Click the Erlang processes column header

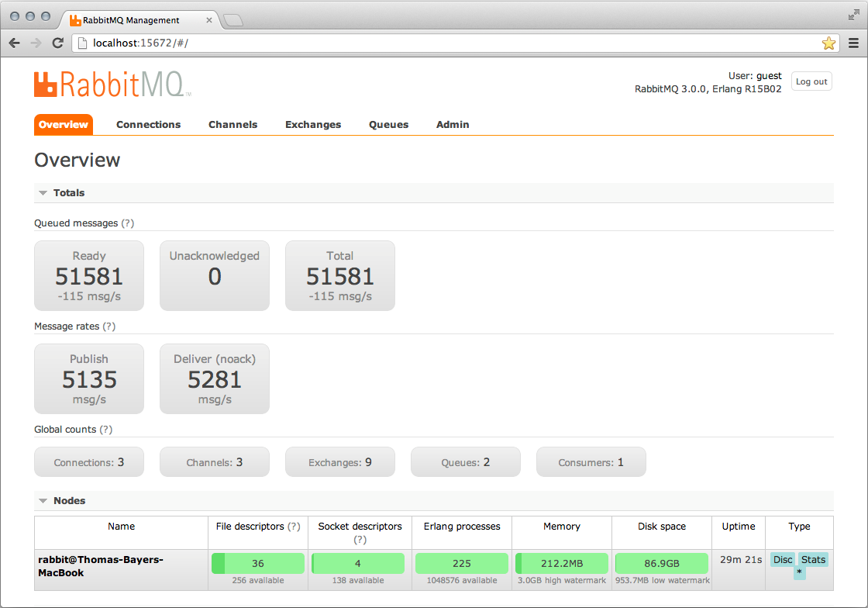(x=462, y=526)
